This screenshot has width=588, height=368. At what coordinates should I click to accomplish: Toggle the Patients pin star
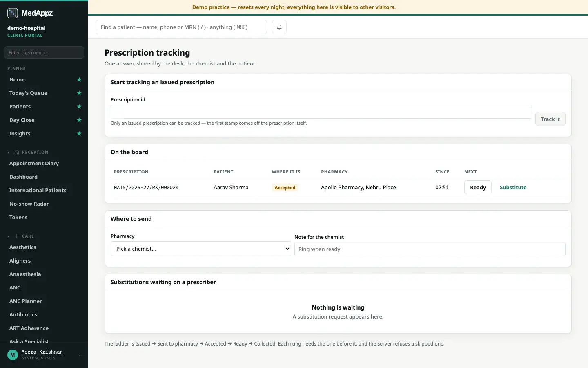pos(79,107)
